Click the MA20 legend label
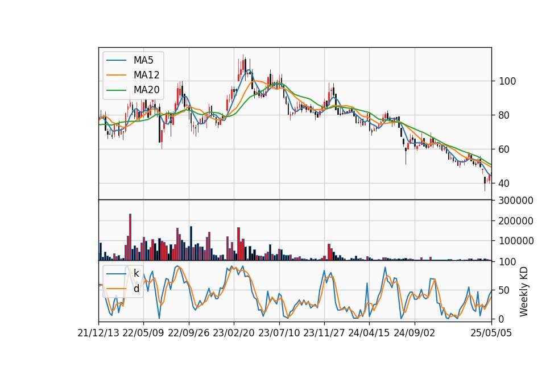This screenshot has height=392, width=546. click(x=146, y=90)
